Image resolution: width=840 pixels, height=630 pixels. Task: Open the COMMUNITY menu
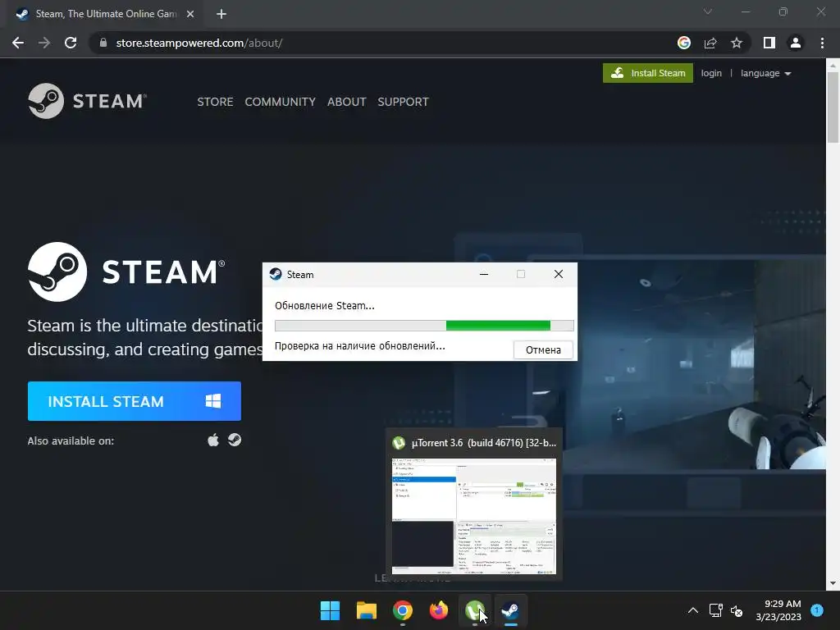(x=281, y=102)
